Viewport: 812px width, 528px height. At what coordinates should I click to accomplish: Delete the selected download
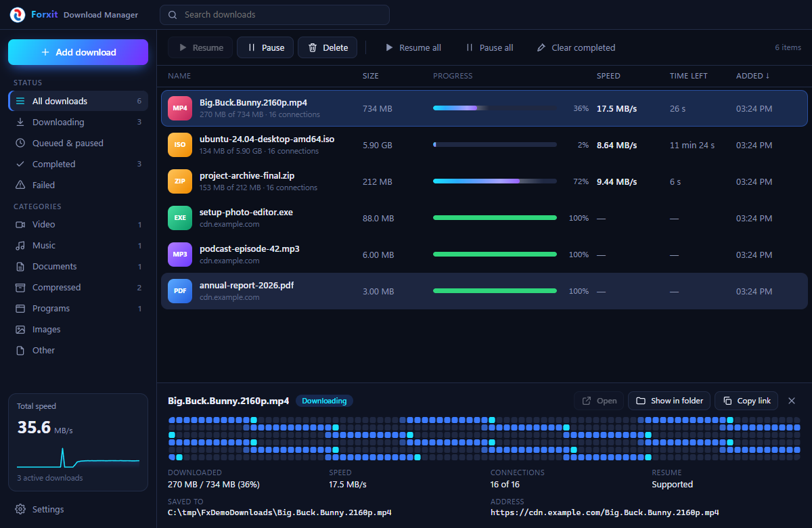tap(328, 47)
